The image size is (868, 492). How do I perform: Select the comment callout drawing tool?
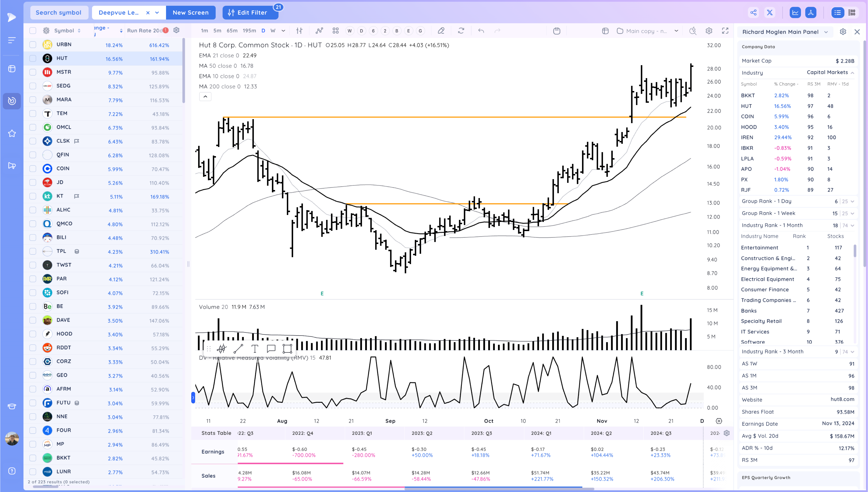271,348
